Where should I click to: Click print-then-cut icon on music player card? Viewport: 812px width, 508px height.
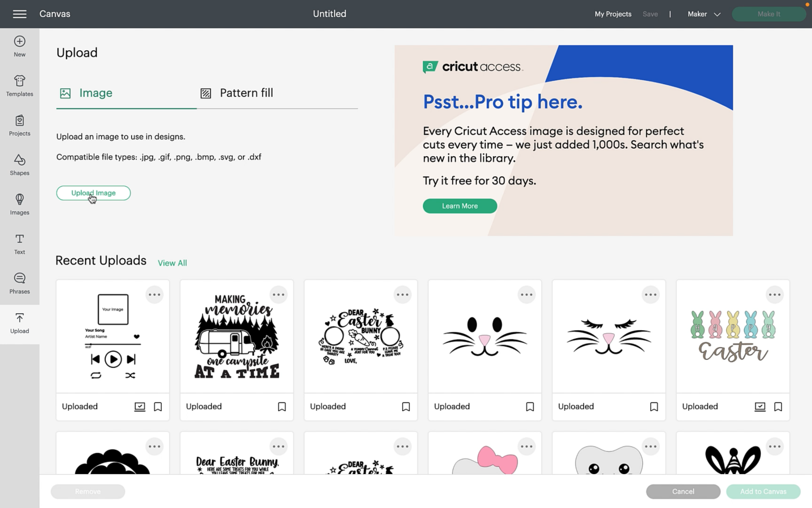coord(140,406)
